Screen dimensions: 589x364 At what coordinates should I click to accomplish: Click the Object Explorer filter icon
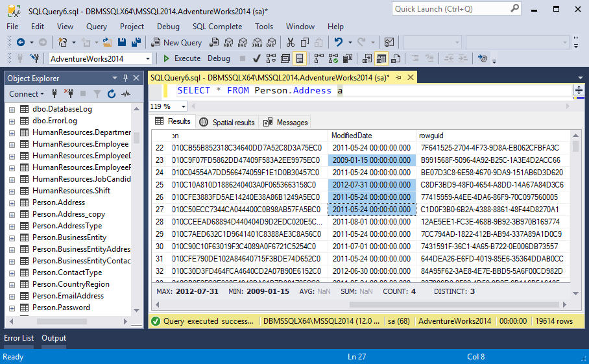97,94
